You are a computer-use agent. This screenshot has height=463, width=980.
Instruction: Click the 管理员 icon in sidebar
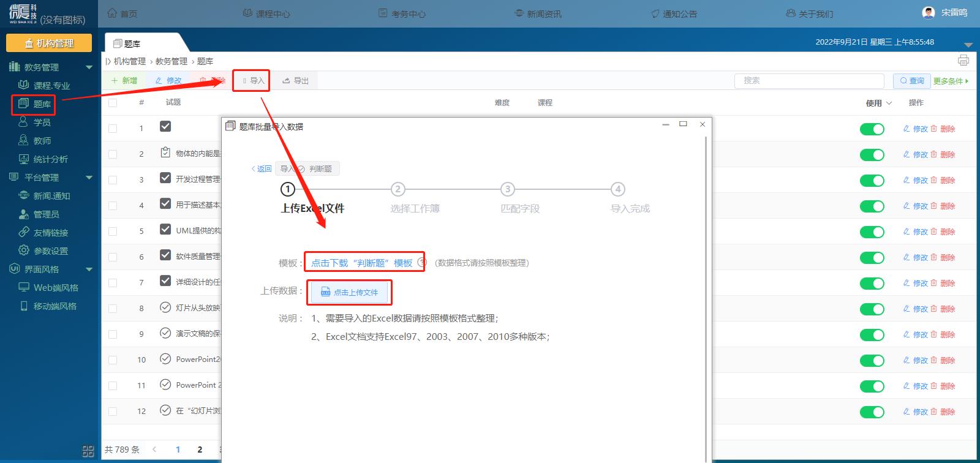click(x=23, y=214)
